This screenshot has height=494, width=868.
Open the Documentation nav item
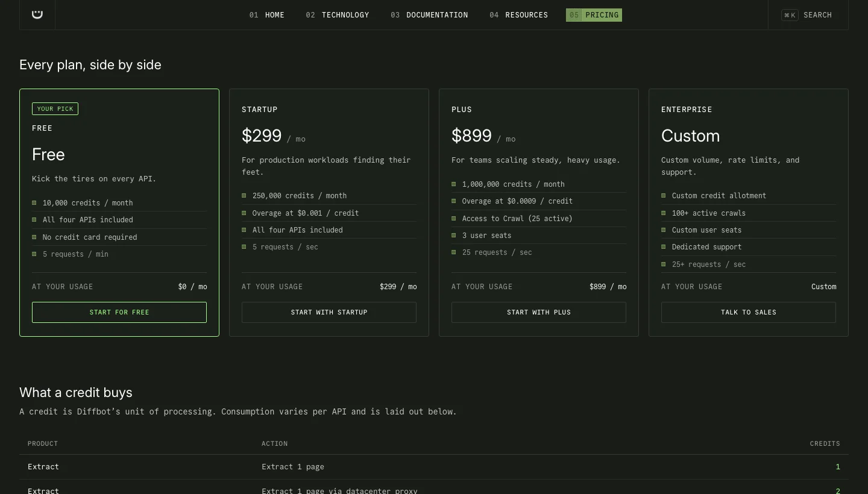click(429, 15)
